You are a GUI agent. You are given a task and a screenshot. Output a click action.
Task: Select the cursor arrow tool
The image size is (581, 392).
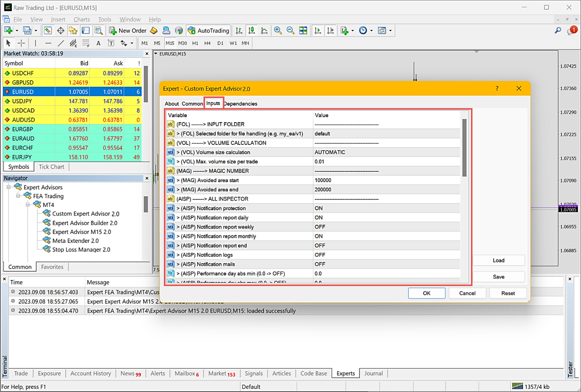pyautogui.click(x=8, y=43)
